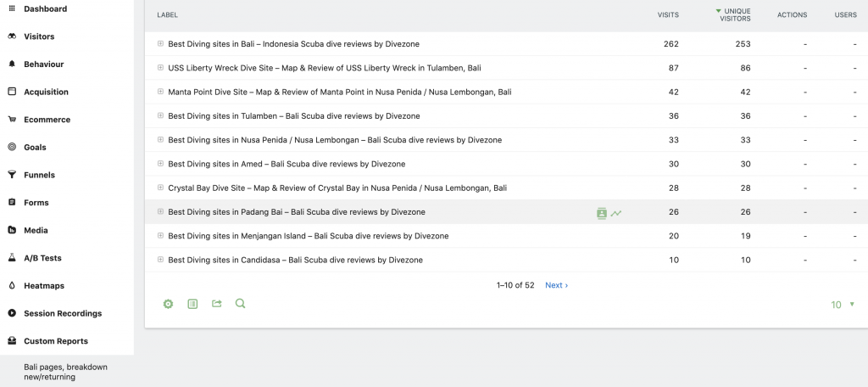
Task: Open the Ecommerce menu
Action: [x=47, y=120]
